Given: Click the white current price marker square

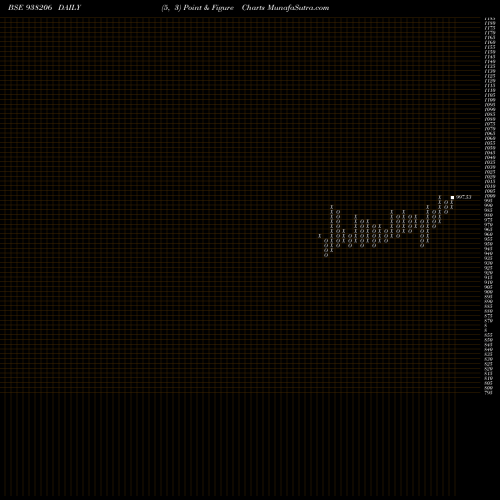Looking at the screenshot, I should point(452,197).
